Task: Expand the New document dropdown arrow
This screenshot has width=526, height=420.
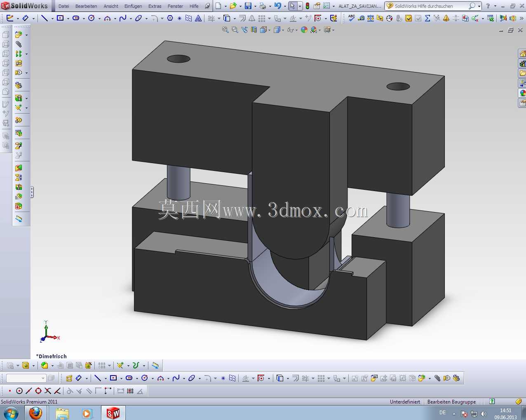Action: [x=225, y=7]
